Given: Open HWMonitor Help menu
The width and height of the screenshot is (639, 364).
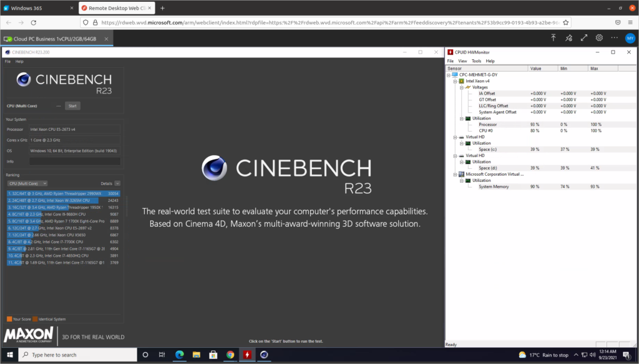Looking at the screenshot, I should click(x=490, y=61).
